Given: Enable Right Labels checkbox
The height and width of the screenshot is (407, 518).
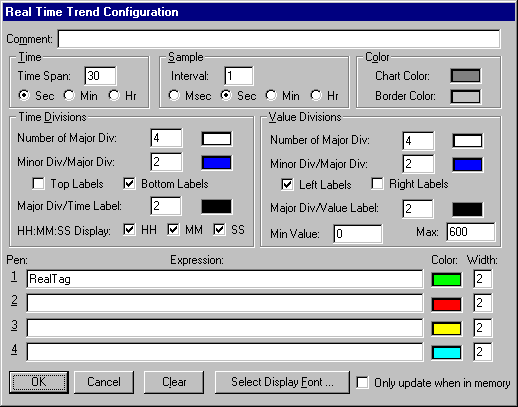Looking at the screenshot, I should [377, 184].
